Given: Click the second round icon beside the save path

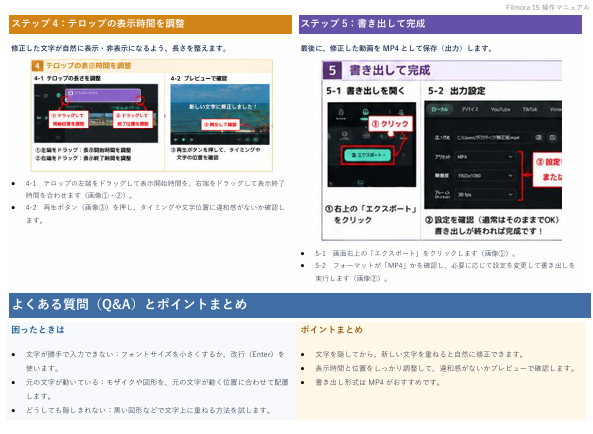Looking at the screenshot, I should click(x=553, y=138).
